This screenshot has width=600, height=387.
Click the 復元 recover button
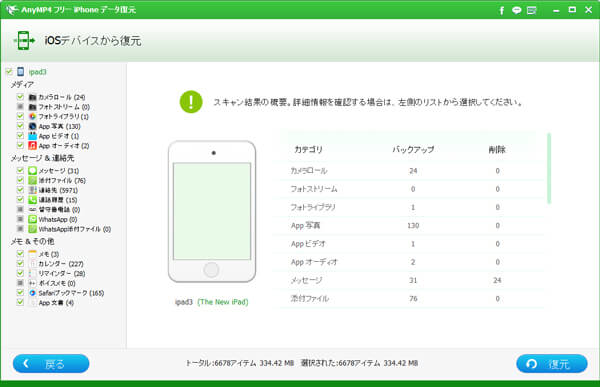[x=552, y=364]
